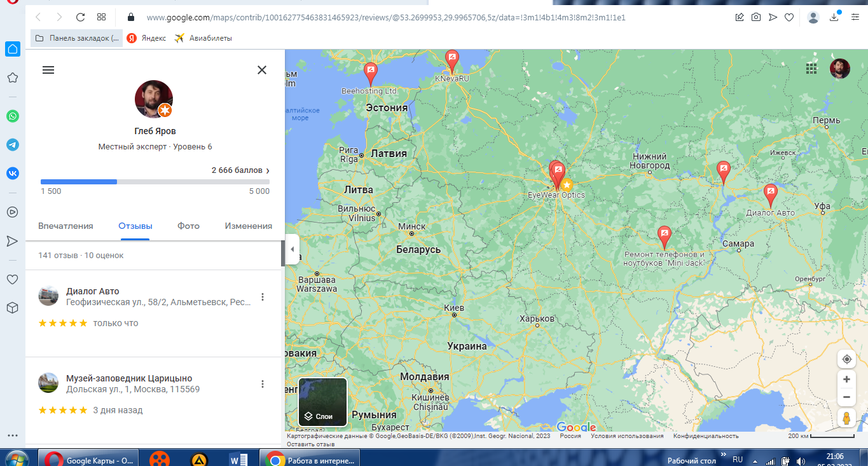The width and height of the screenshot is (868, 466).
Task: Reload the current page
Action: (x=80, y=17)
